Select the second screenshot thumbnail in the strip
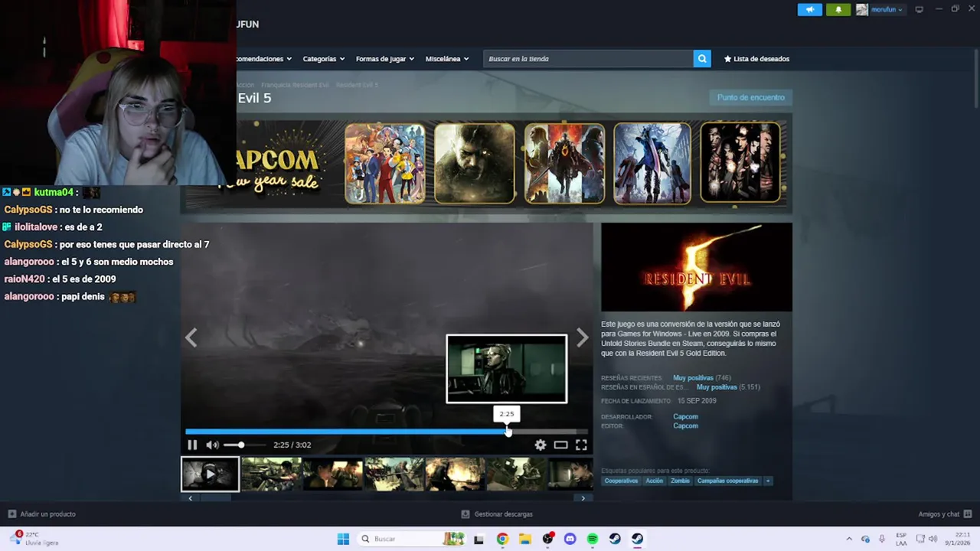 (271, 474)
